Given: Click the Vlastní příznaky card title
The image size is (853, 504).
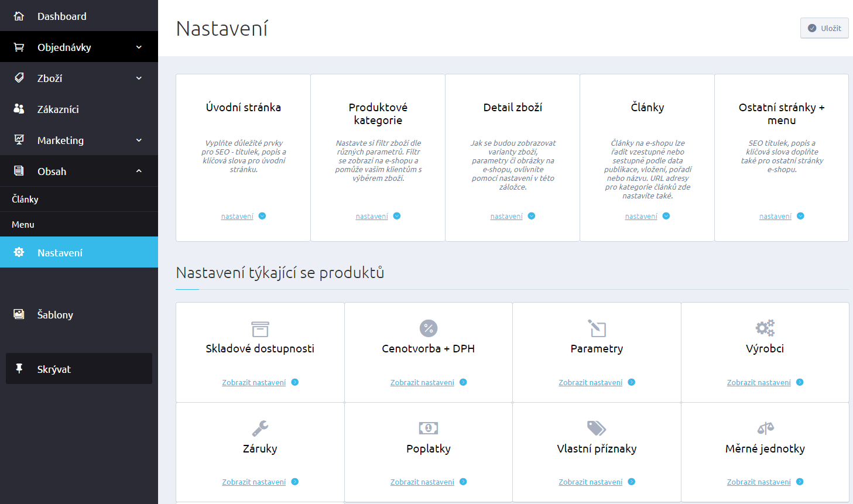Looking at the screenshot, I should (597, 449).
